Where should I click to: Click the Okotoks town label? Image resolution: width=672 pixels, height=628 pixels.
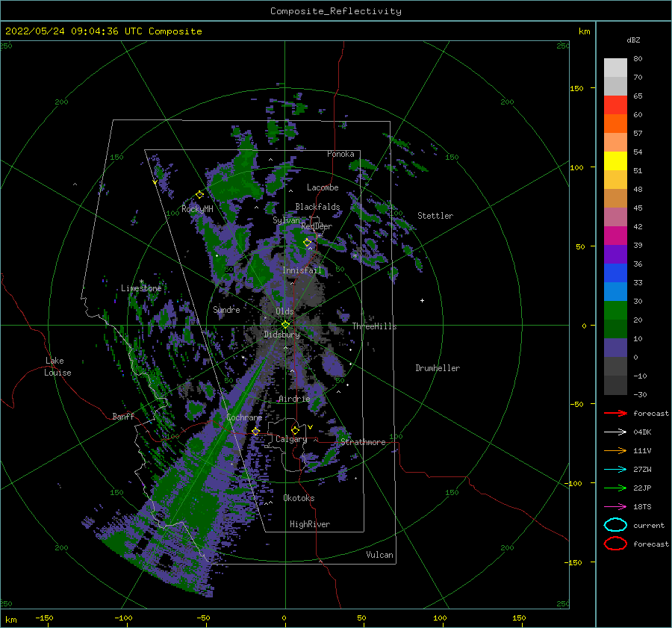[299, 498]
